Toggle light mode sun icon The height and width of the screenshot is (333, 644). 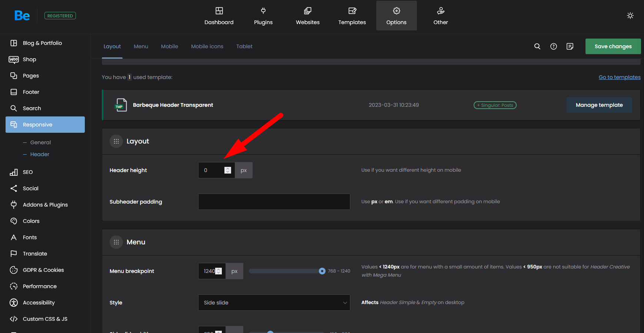(630, 16)
